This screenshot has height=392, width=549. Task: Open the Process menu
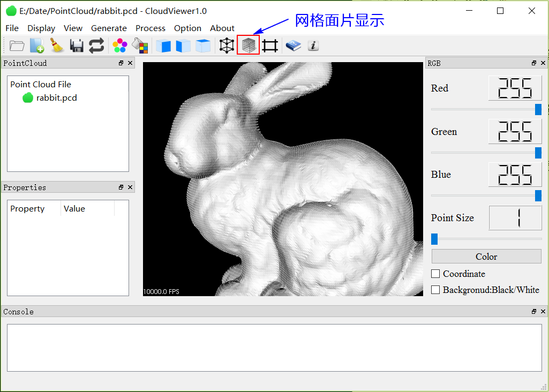coord(150,28)
